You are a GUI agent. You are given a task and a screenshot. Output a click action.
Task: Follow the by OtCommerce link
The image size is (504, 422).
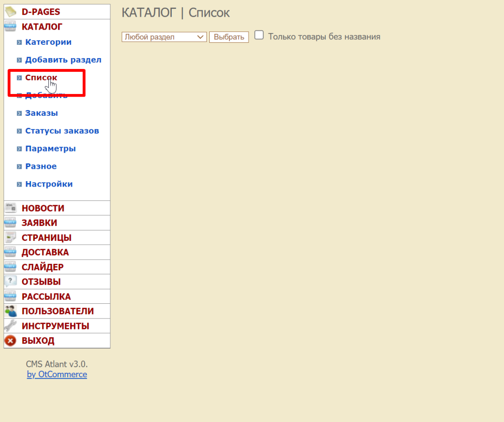[x=57, y=374]
